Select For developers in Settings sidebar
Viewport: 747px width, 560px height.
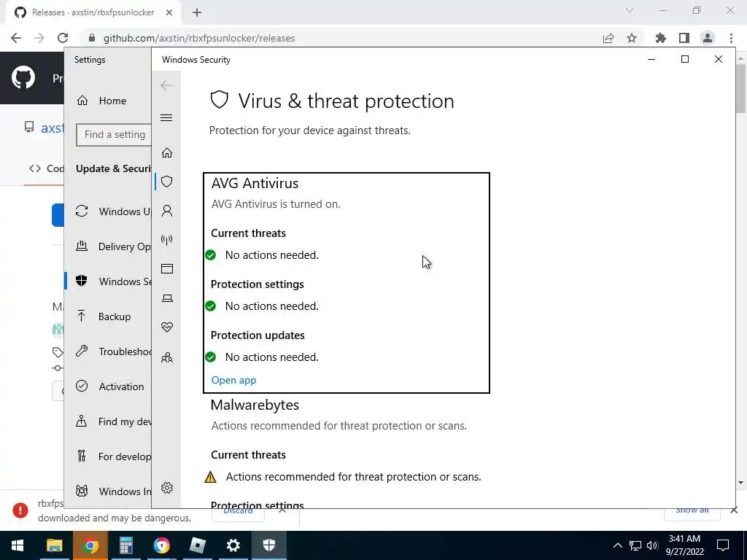(108, 456)
